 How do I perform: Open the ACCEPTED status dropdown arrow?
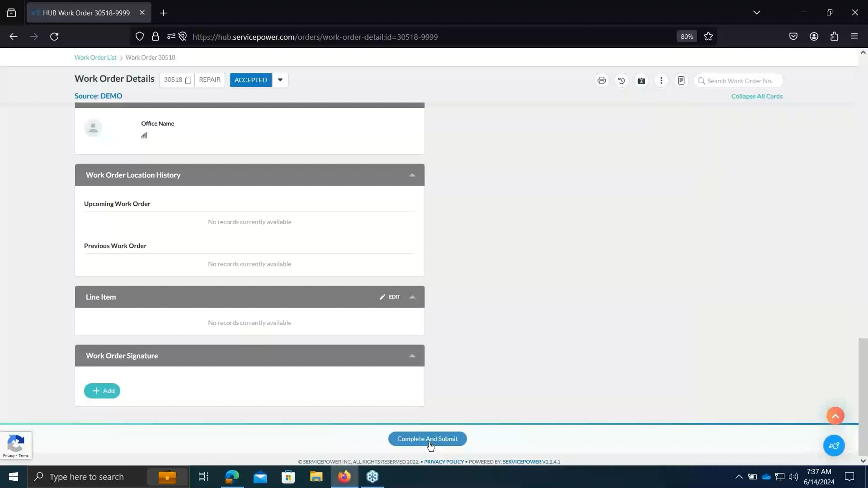[x=280, y=80]
